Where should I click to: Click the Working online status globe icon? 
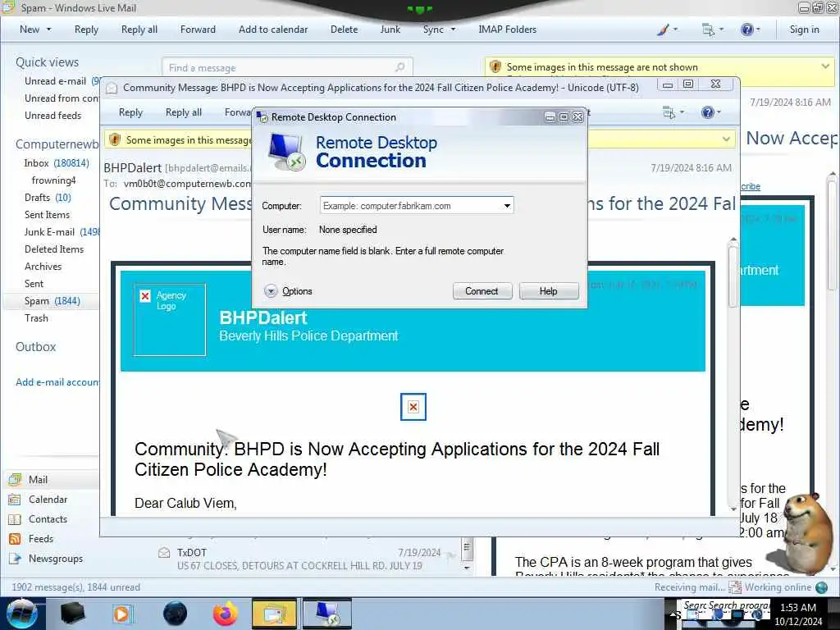point(821,587)
